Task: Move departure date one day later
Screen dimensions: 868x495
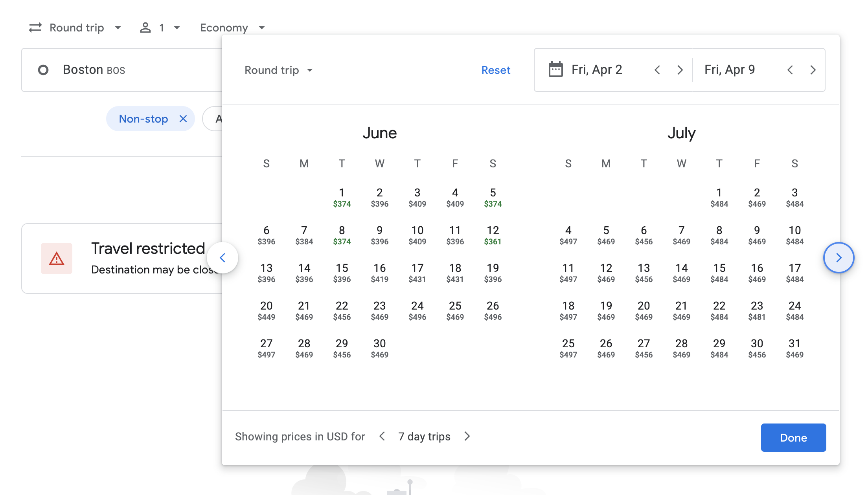Action: point(680,70)
